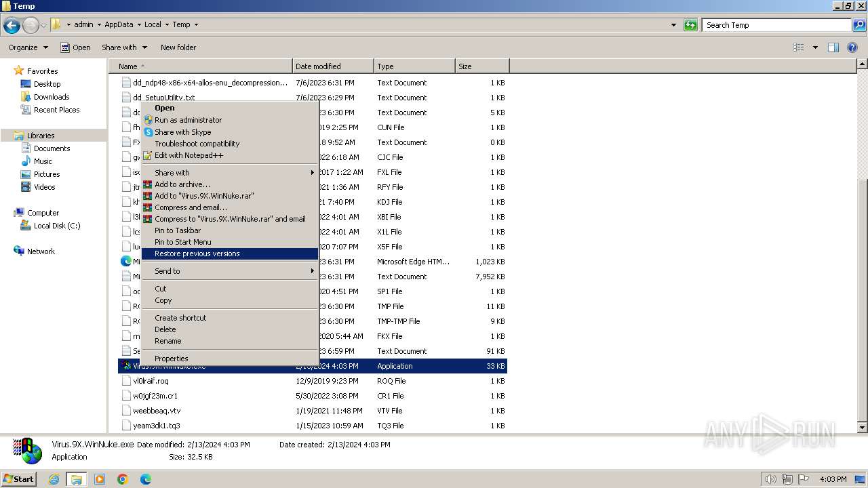Open Favorites star in navigation pane
Screen dimensions: 868x488
19,71
